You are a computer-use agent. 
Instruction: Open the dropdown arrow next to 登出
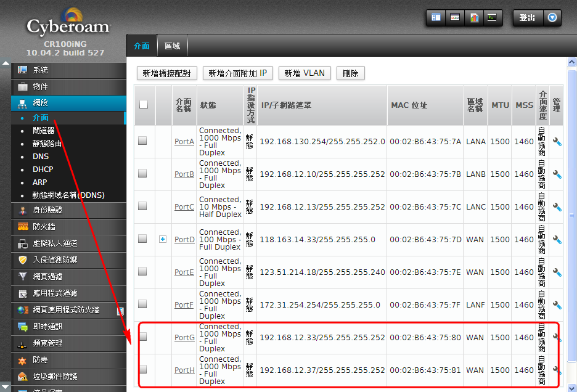(552, 17)
